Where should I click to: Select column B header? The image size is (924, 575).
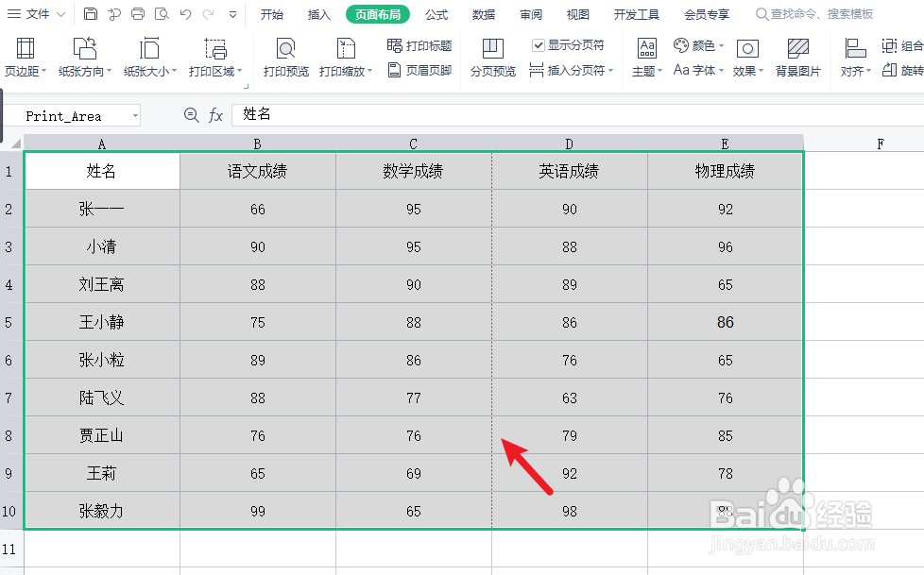point(258,144)
